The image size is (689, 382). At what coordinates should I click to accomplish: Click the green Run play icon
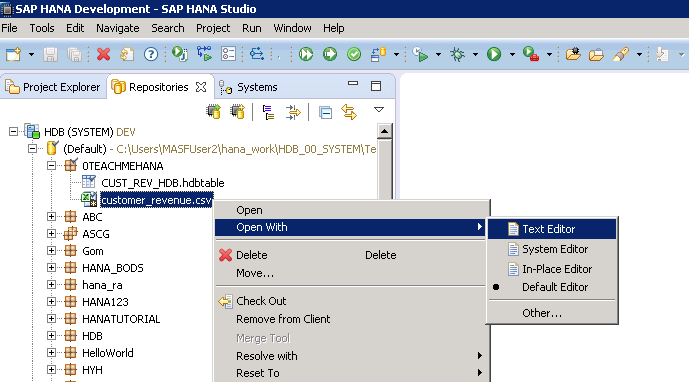click(x=494, y=55)
